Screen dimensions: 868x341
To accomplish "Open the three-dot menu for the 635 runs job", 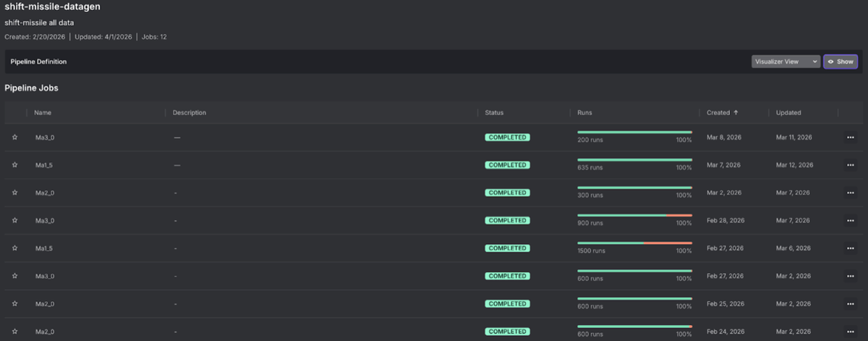I will pyautogui.click(x=850, y=165).
